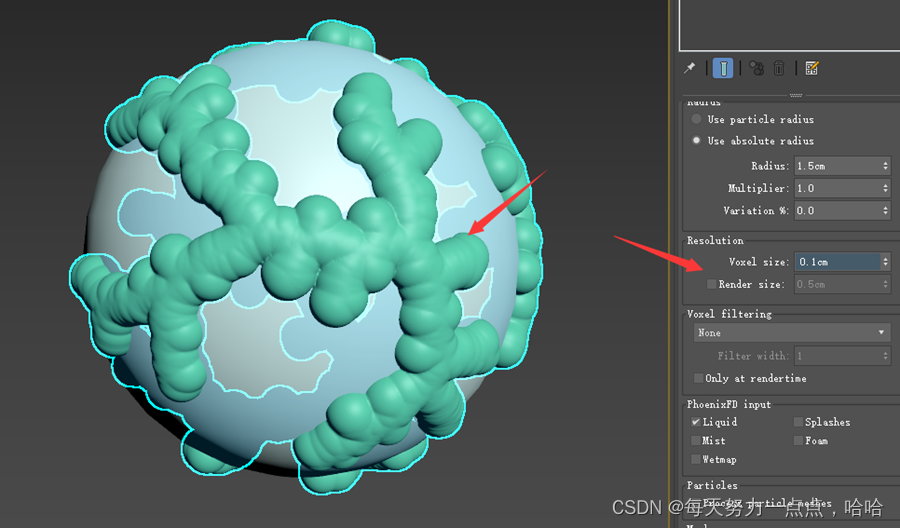Toggle Show End Result modifier icon
Viewport: 900px width, 528px height.
click(723, 68)
